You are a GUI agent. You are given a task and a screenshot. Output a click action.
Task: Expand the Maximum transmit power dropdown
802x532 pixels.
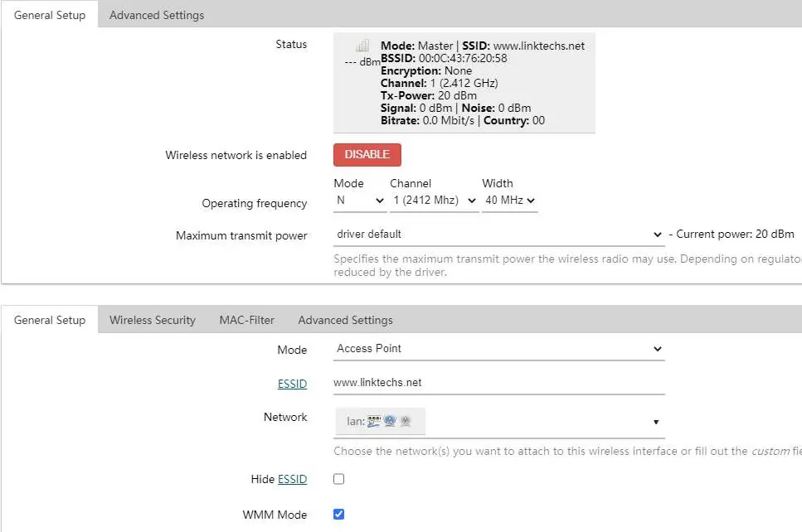[x=498, y=234]
